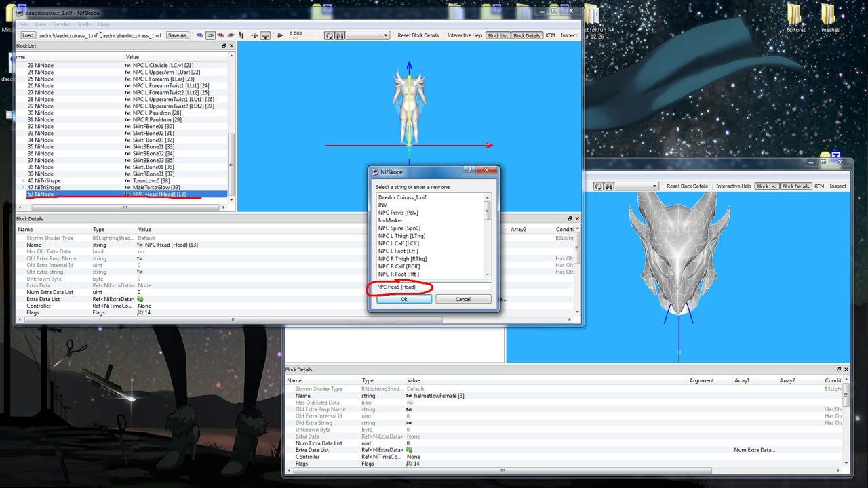This screenshot has width=868, height=488.
Task: Float the Block List panel
Action: [224, 46]
